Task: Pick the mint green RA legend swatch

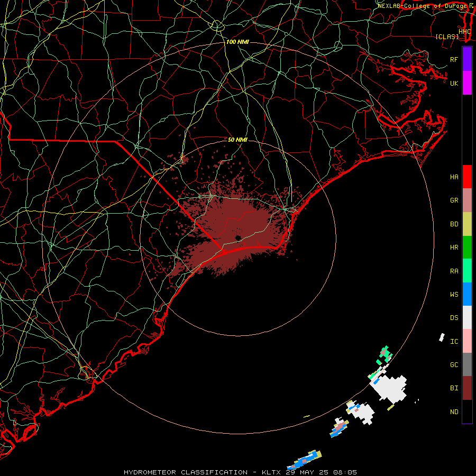Action: pos(467,271)
